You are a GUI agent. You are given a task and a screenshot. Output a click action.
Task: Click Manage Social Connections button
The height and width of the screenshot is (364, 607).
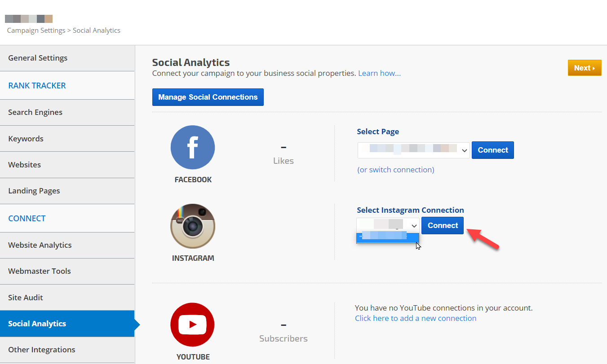(x=208, y=97)
